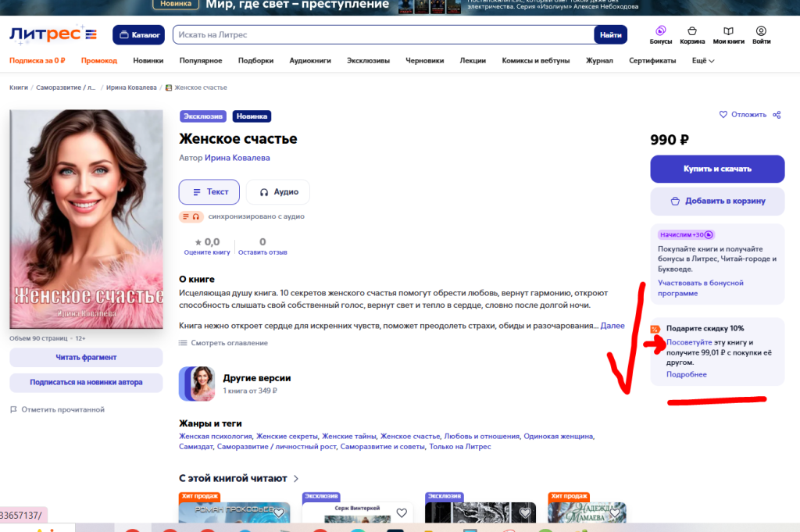Click the Искать на Литрес search field

click(x=383, y=34)
